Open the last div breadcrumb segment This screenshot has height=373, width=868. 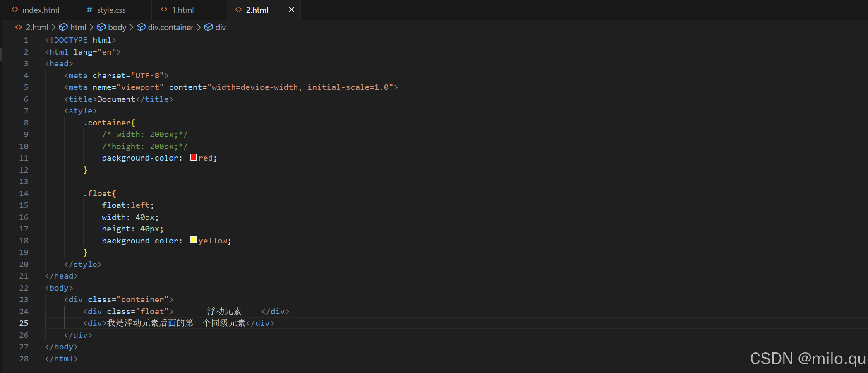point(221,27)
